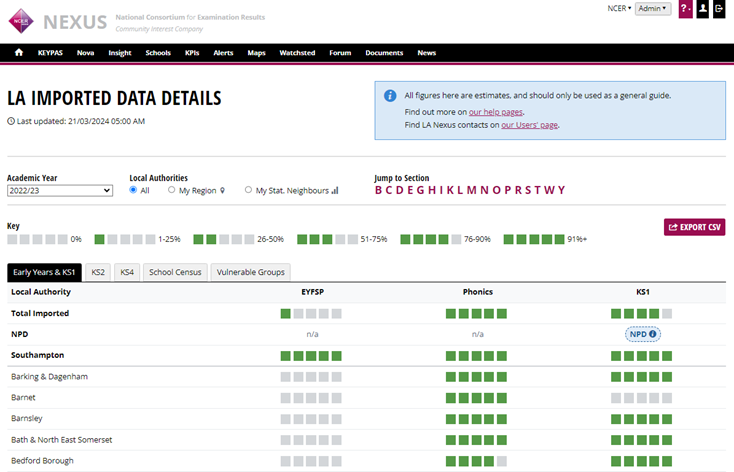The width and height of the screenshot is (734, 472).
Task: Click the NPD info badge in KS1 column
Action: [x=641, y=334]
